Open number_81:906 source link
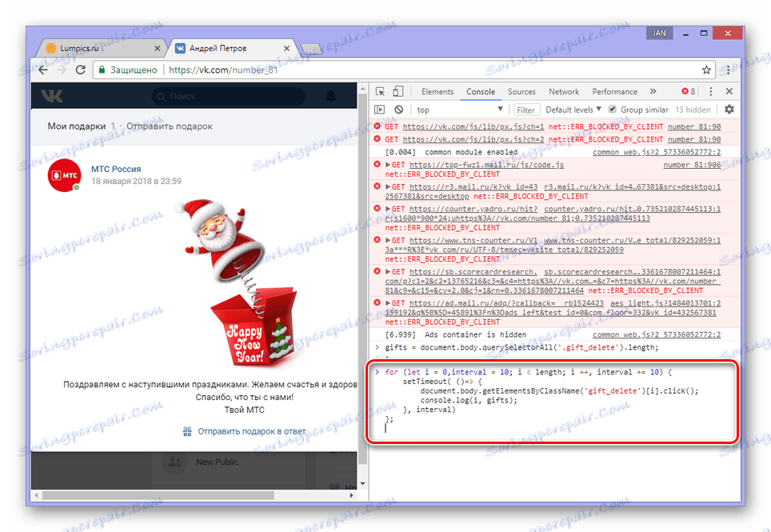Viewport: 771px width, 532px height. pos(692,165)
